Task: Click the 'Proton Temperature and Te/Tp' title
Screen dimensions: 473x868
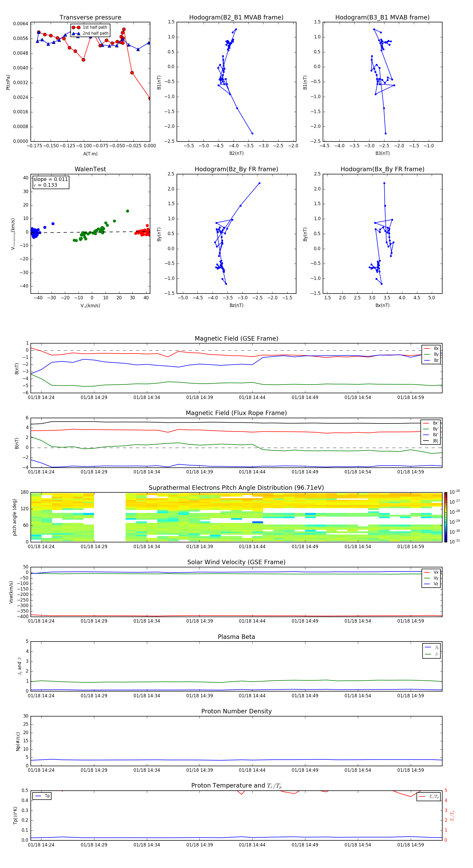Action: pyautogui.click(x=236, y=786)
